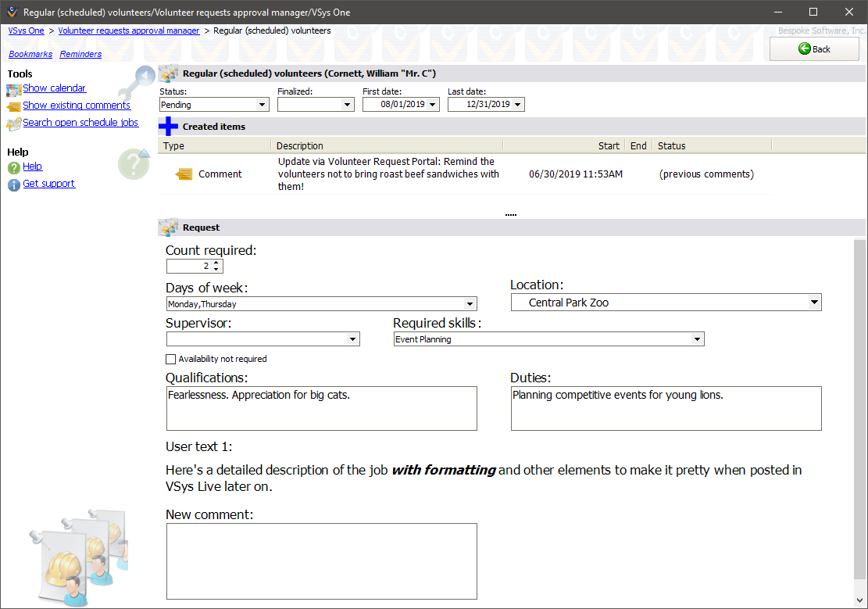Click the yellow Comment row icon

pos(184,174)
